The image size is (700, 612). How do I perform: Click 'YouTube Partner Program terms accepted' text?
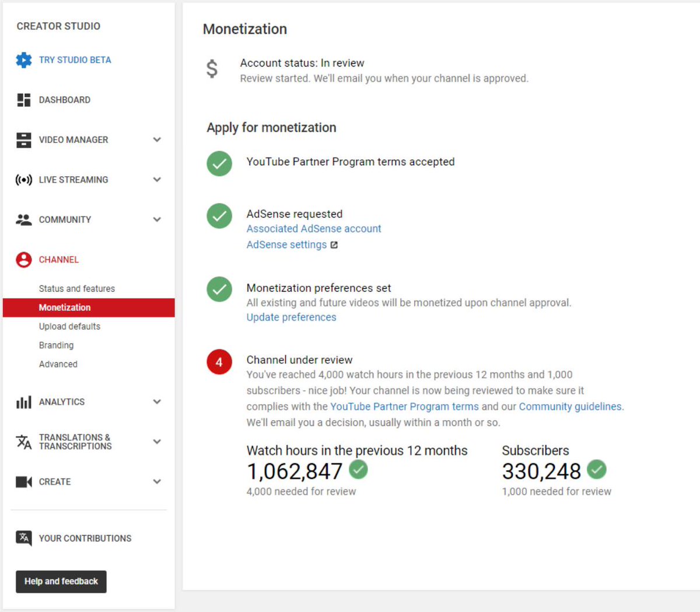(351, 162)
